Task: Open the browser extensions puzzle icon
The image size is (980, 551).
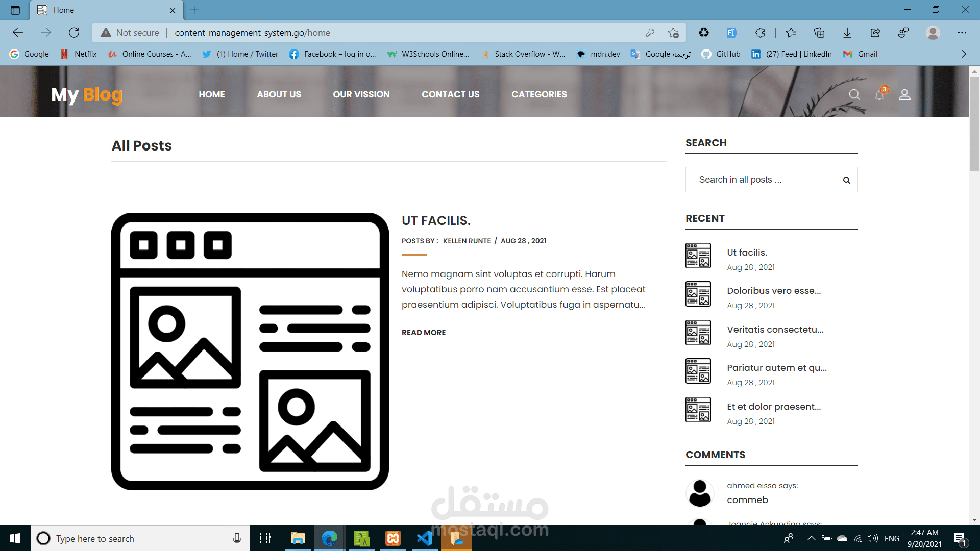Action: tap(760, 33)
